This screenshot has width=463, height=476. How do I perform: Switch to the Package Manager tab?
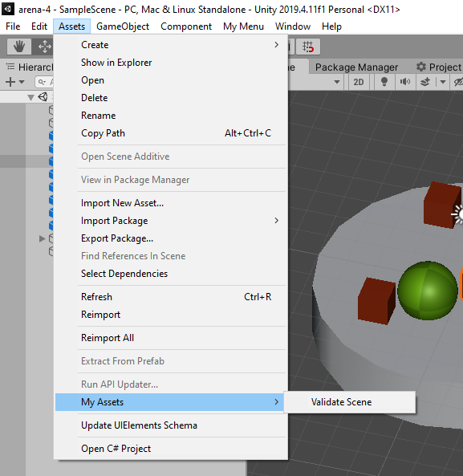pyautogui.click(x=356, y=67)
